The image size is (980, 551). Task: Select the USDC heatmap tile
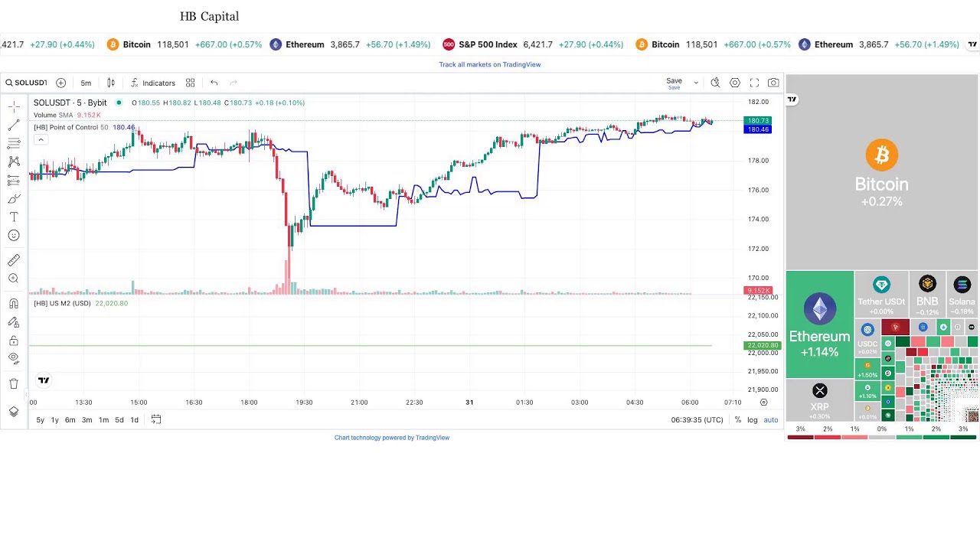pyautogui.click(x=867, y=337)
